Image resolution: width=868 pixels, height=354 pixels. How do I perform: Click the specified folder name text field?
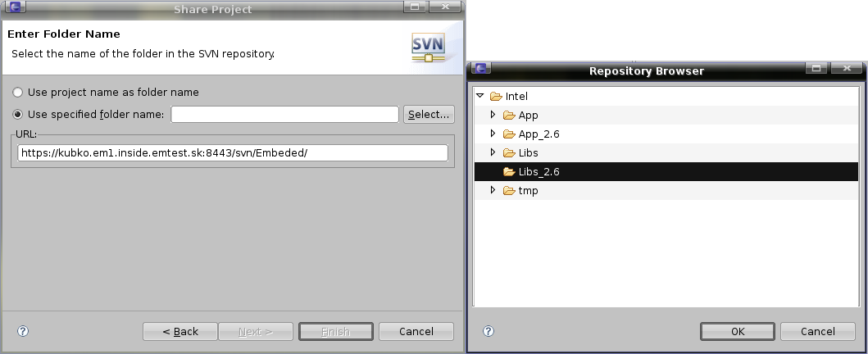click(x=284, y=114)
